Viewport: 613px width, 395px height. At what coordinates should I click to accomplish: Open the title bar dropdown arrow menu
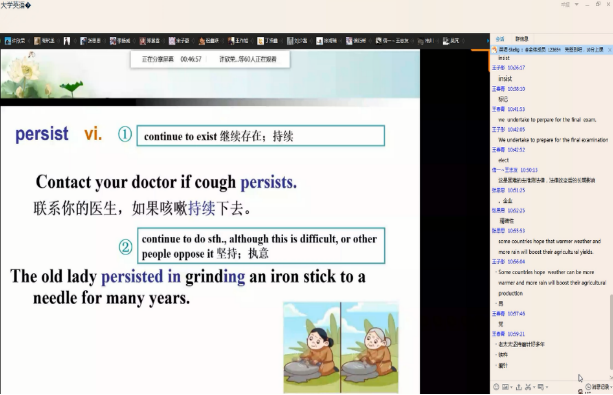point(576,5)
